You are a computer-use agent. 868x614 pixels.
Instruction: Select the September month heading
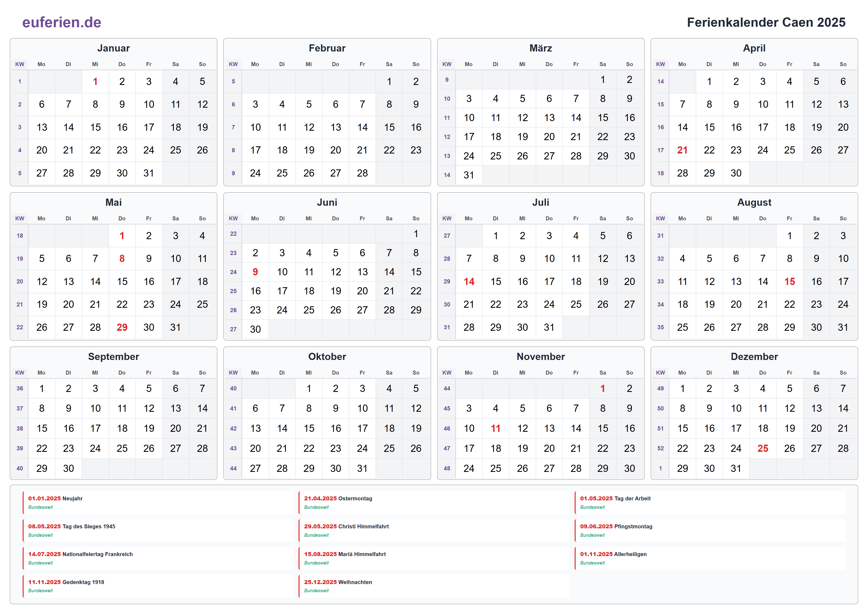tap(113, 357)
